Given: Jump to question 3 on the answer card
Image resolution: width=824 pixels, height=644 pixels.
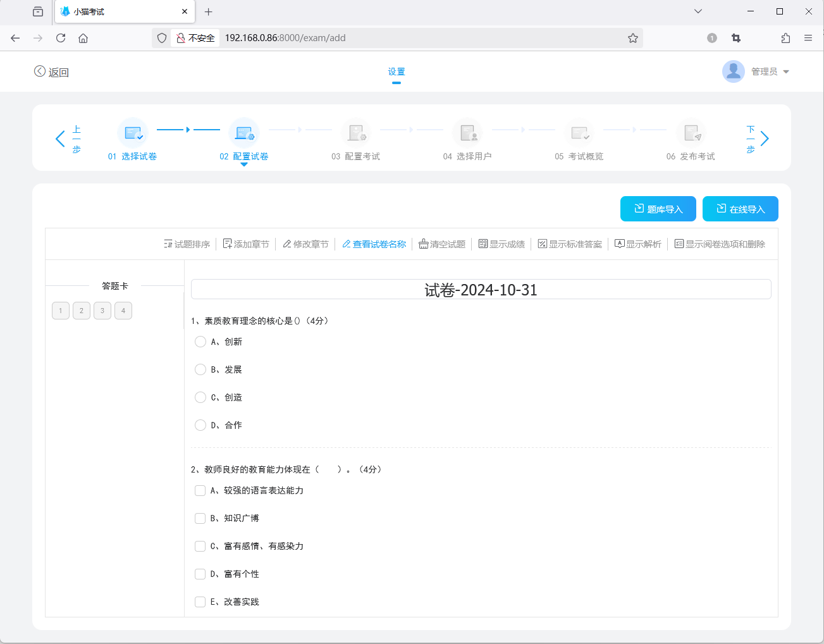Looking at the screenshot, I should [102, 311].
